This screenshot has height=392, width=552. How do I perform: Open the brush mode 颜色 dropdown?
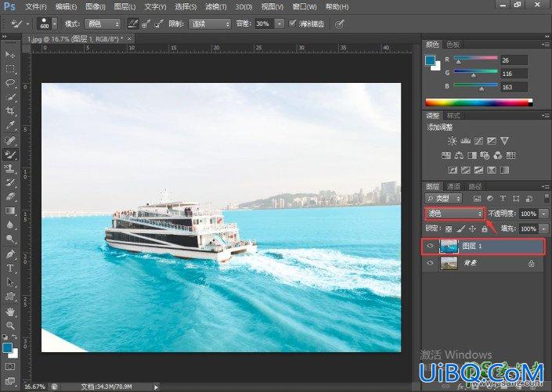(x=103, y=24)
